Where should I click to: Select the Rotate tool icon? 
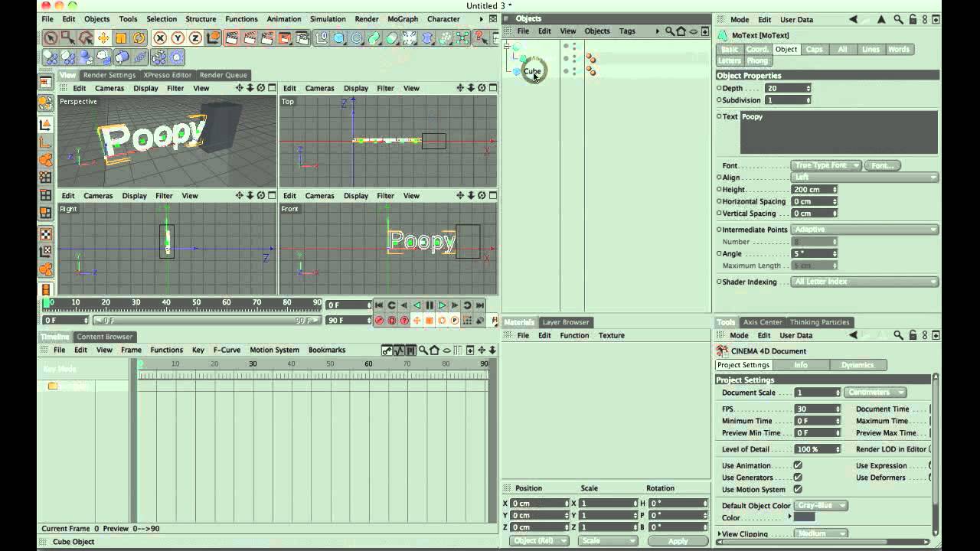[x=139, y=38]
